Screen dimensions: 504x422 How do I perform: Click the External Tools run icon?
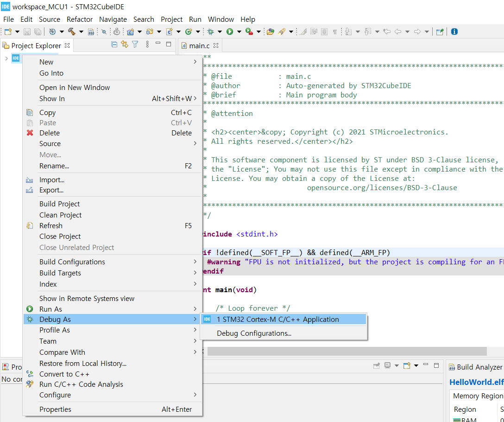[249, 32]
